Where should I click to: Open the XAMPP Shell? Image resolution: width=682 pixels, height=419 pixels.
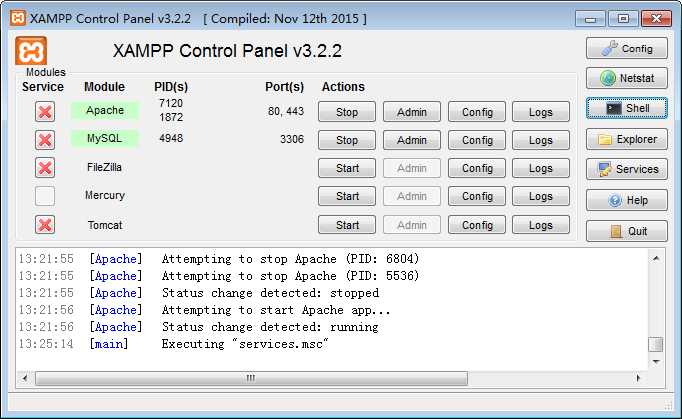[x=627, y=108]
